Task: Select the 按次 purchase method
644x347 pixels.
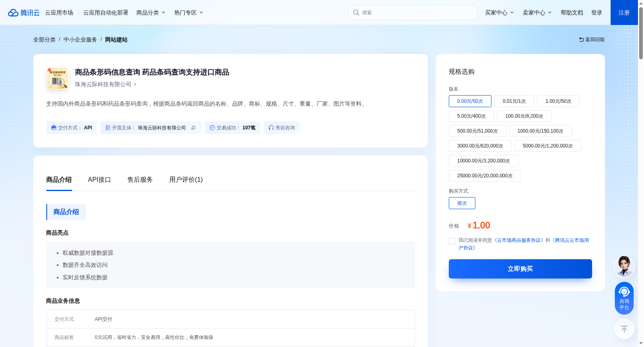Action: tap(462, 203)
